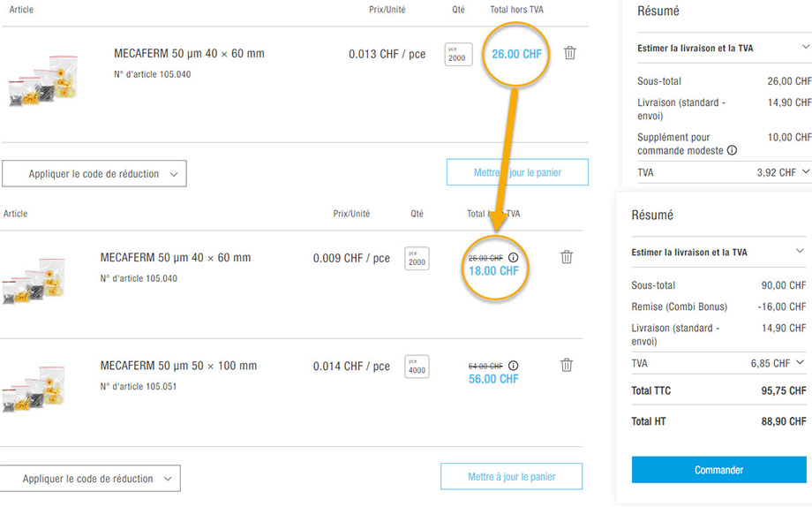
Task: Open info icon beside crossed-out 64.00 CHF
Action: (x=514, y=366)
